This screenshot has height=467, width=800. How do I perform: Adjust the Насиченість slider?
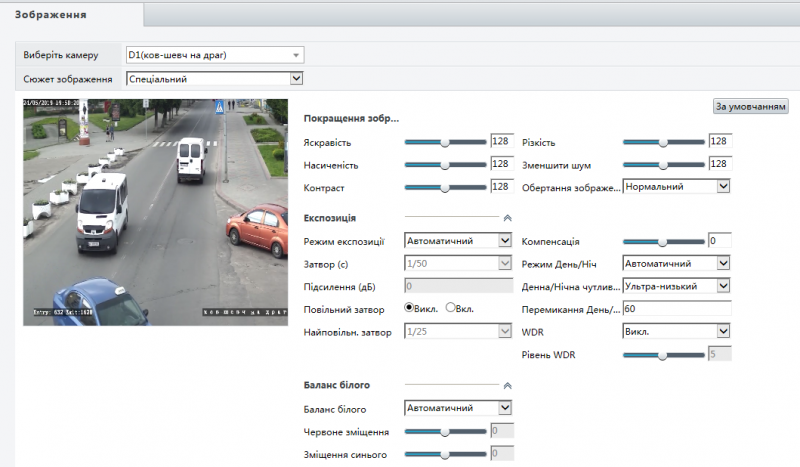pos(445,165)
